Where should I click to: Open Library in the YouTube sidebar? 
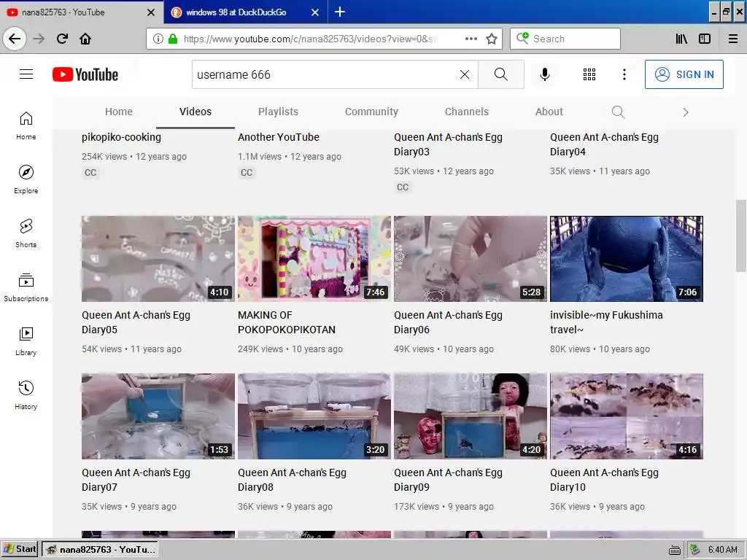click(x=26, y=341)
